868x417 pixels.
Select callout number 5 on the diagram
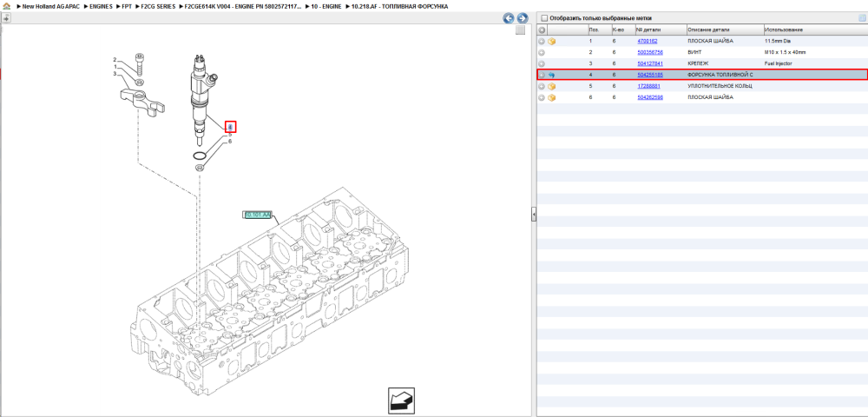click(230, 135)
